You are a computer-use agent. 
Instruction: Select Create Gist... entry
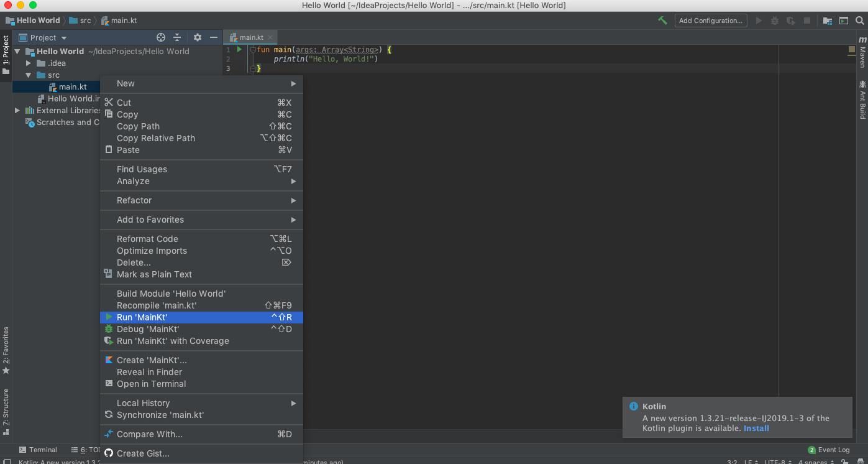[201, 453]
